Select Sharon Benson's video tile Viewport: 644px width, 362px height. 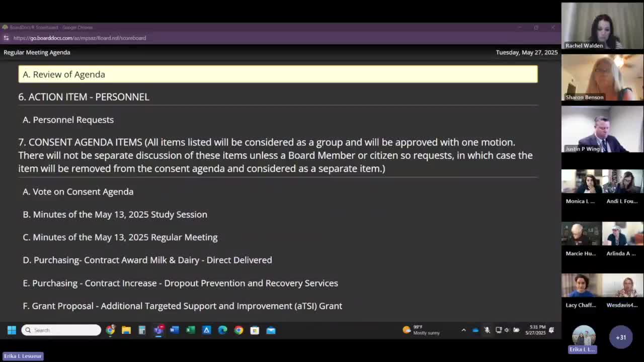click(x=602, y=78)
